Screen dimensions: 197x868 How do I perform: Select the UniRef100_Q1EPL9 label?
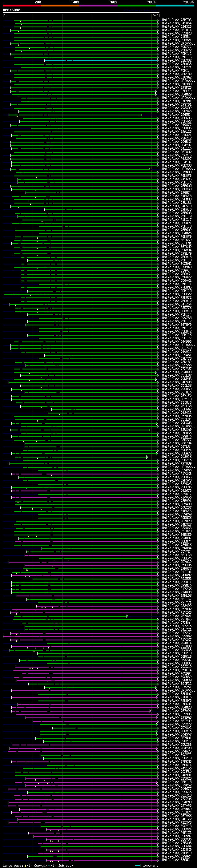click(177, 853)
